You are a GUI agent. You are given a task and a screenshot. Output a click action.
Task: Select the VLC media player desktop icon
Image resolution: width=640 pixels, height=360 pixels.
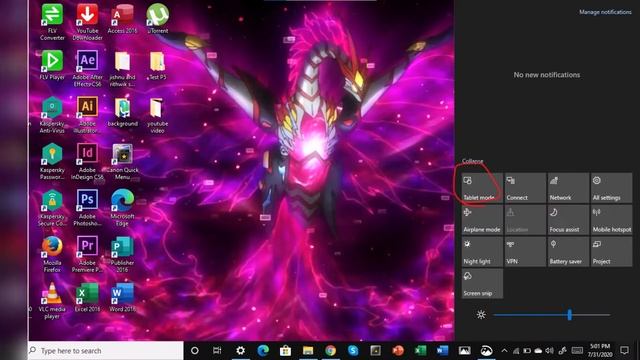[x=52, y=301]
